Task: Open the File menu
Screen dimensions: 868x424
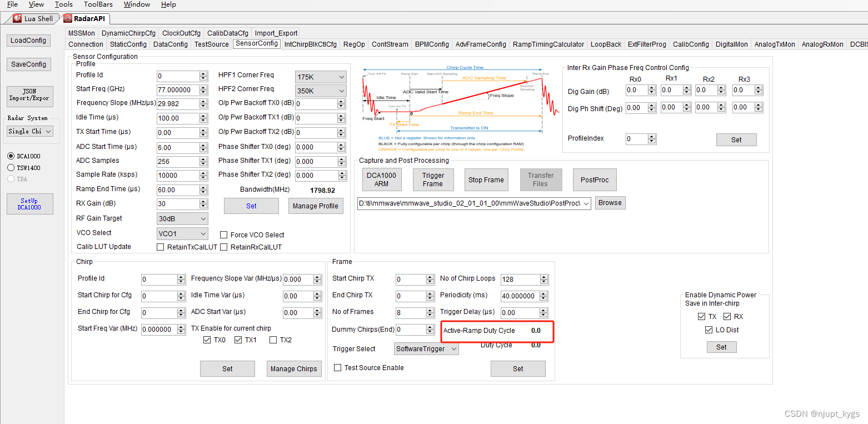Action: (12, 4)
